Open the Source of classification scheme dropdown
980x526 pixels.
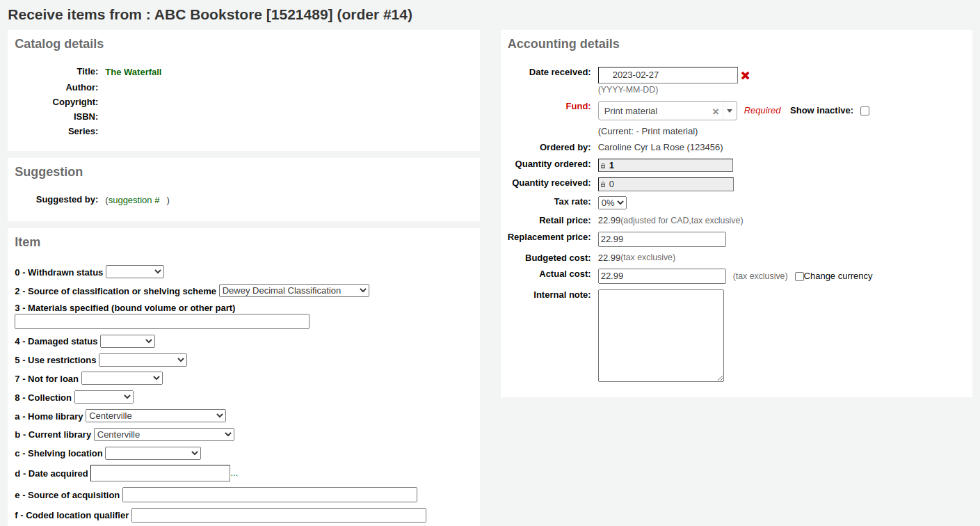pyautogui.click(x=294, y=290)
